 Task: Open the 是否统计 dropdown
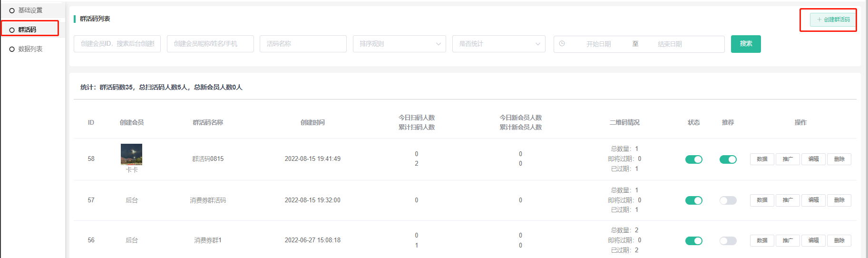coord(499,44)
